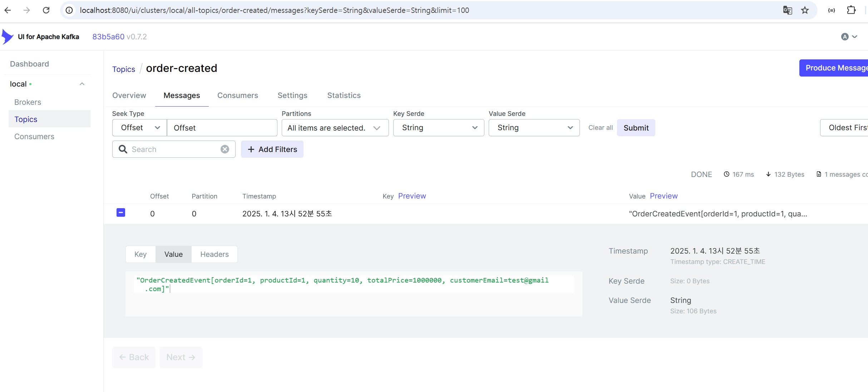The image size is (868, 392).
Task: Collapse the local cluster menu
Action: [x=82, y=84]
